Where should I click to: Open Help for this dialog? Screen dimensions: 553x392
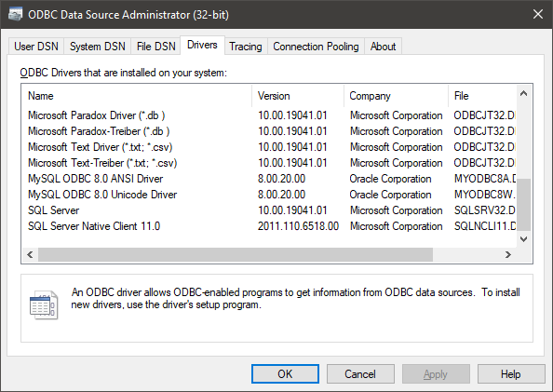511,373
